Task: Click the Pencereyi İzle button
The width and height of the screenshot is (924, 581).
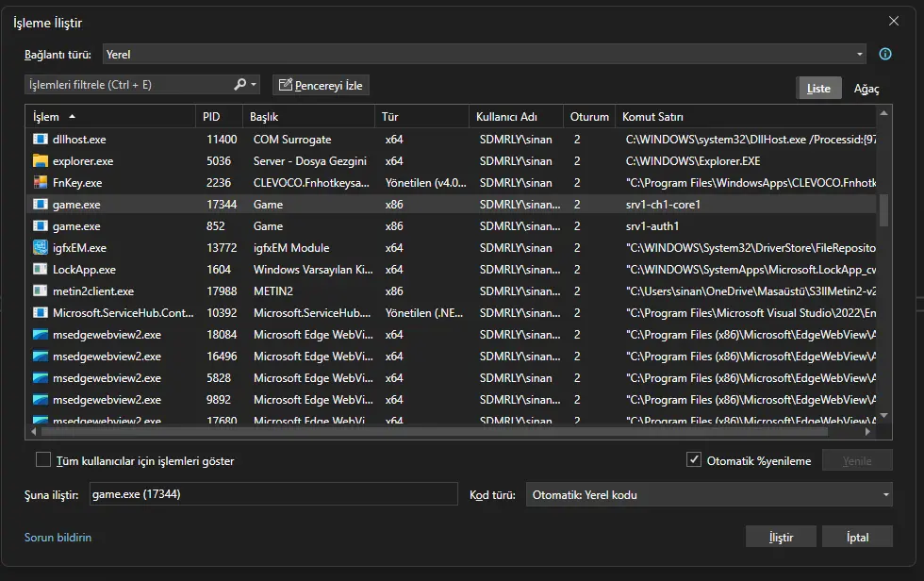Action: click(x=321, y=85)
